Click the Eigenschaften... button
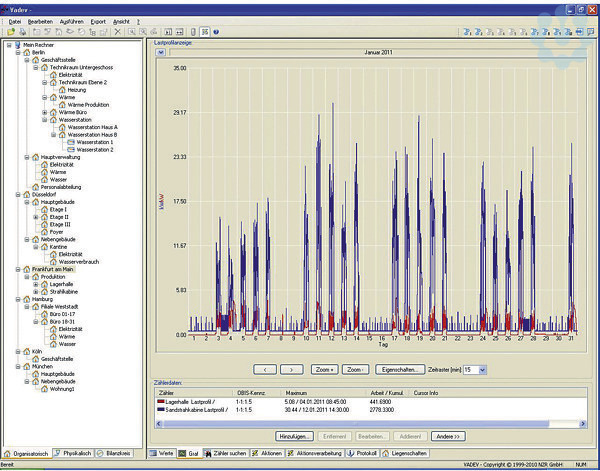This screenshot has height=471, width=600. [x=398, y=369]
